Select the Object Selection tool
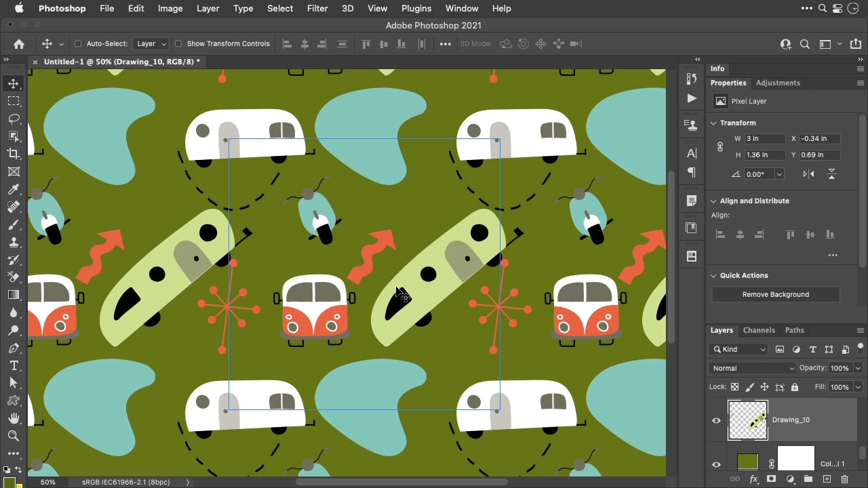 pyautogui.click(x=14, y=136)
